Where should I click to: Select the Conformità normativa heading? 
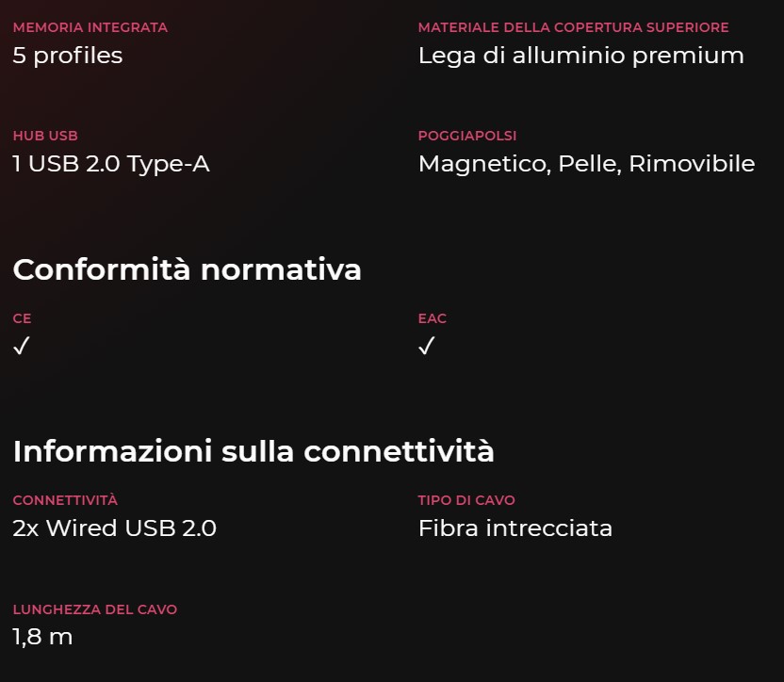click(187, 270)
